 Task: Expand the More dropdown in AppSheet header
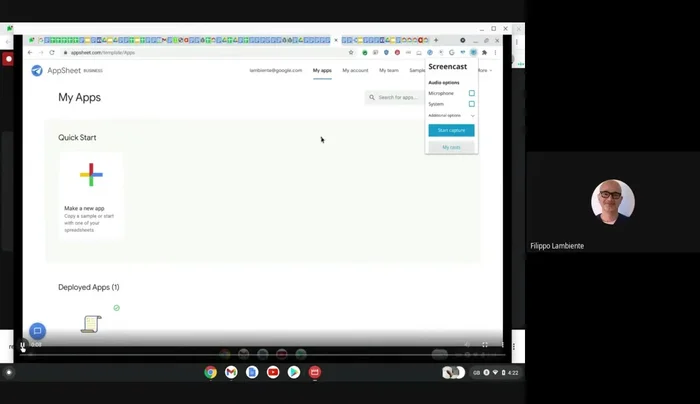(484, 71)
